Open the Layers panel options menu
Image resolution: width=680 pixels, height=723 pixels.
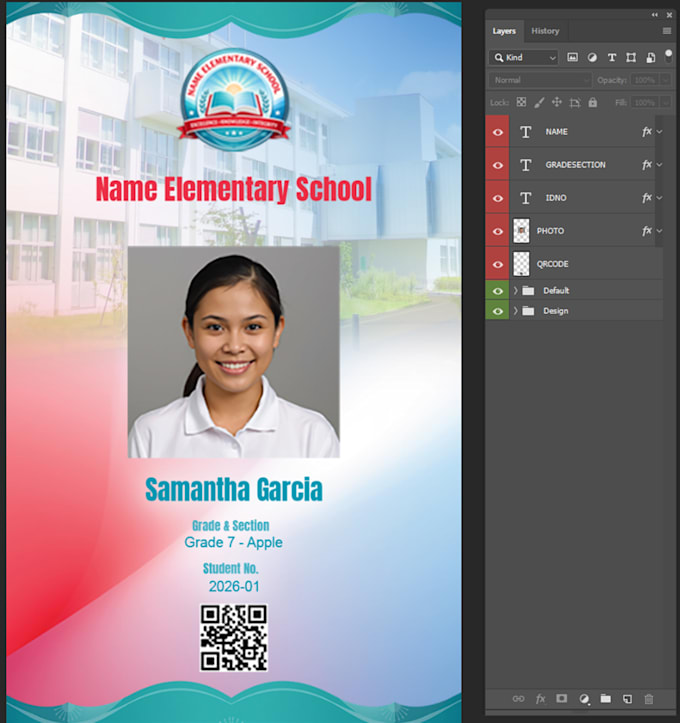[x=667, y=31]
